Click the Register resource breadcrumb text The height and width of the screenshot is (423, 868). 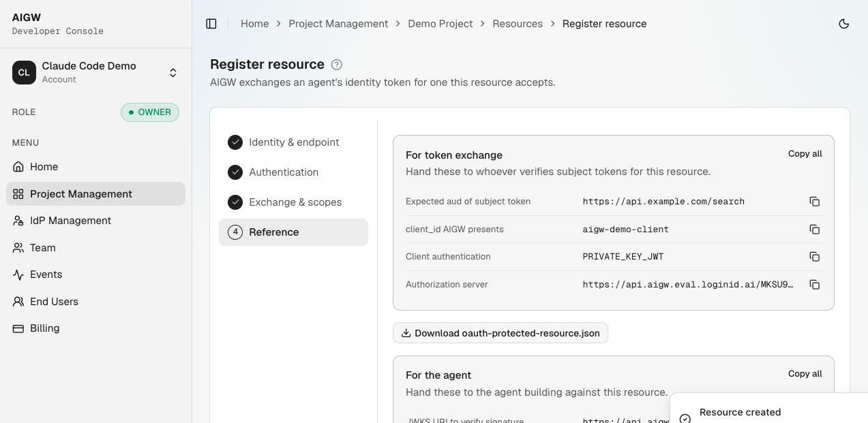604,24
